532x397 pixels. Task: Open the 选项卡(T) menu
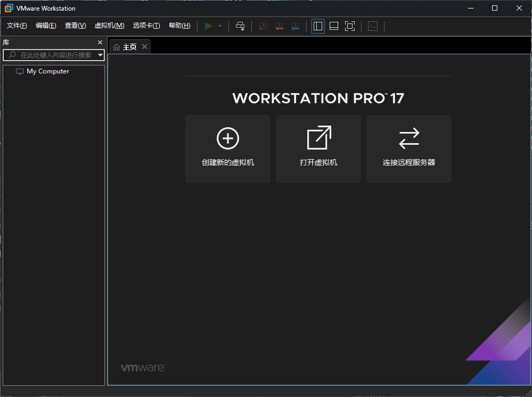pos(146,26)
